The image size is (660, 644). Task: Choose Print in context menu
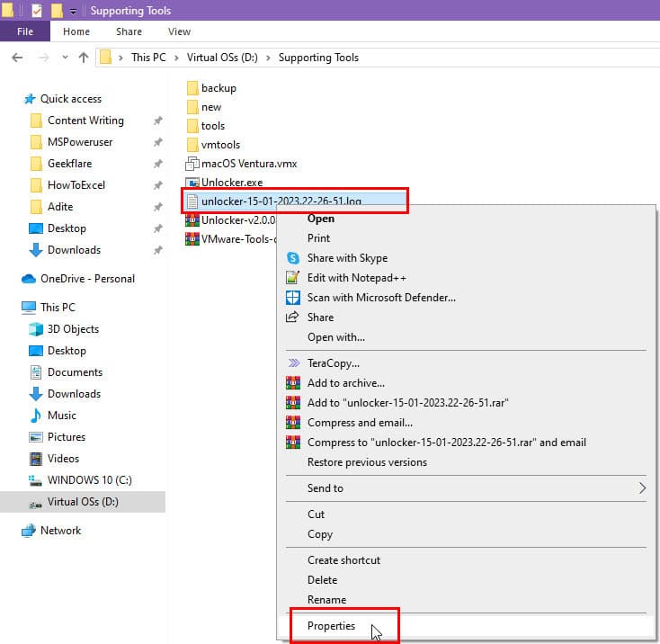coord(318,238)
